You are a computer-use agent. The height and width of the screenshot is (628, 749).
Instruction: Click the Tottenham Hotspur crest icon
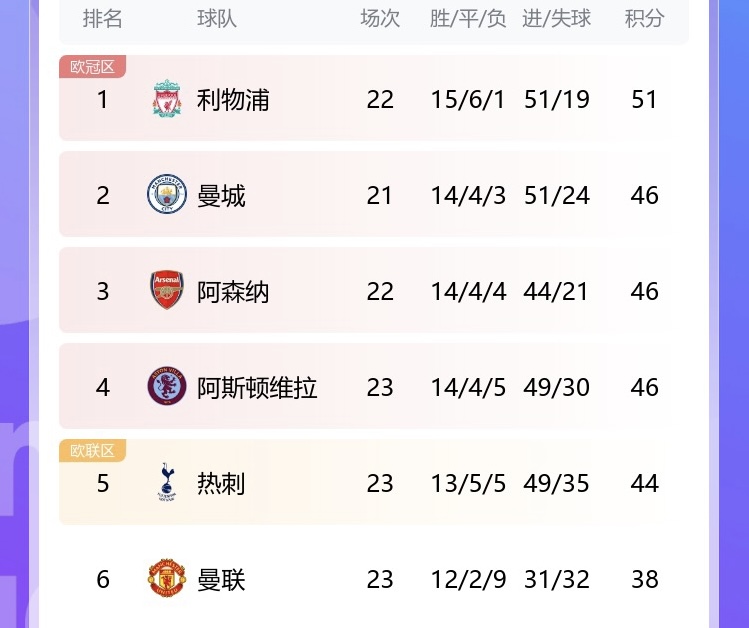167,483
